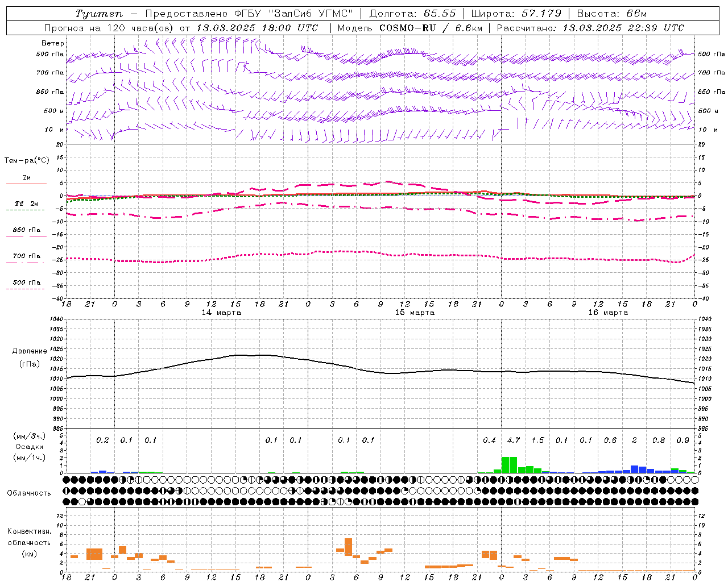Click the "(мм/3ч.)" precipitation unit label
The height and width of the screenshot is (582, 728).
click(30, 436)
